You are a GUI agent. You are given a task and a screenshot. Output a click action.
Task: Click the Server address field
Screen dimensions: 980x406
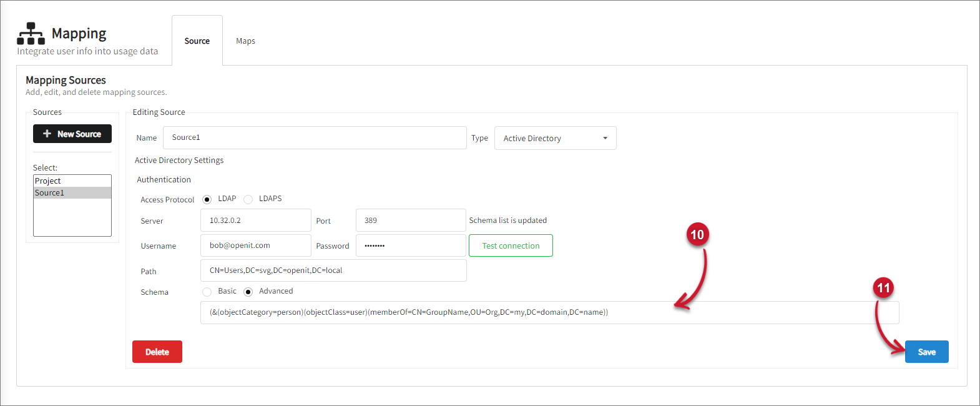tap(255, 220)
